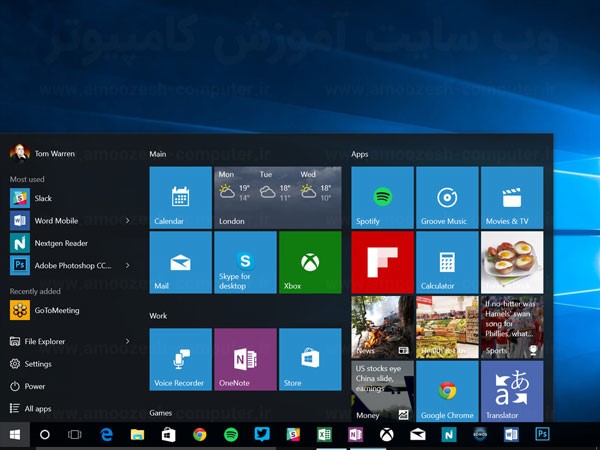Expand Word Mobile jump list arrow
Screen dimensions: 600x450
pos(127,220)
